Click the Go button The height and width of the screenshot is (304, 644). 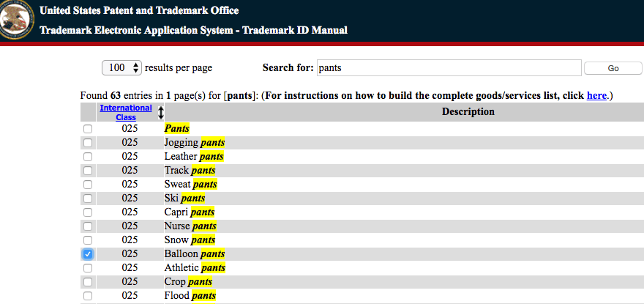click(613, 68)
